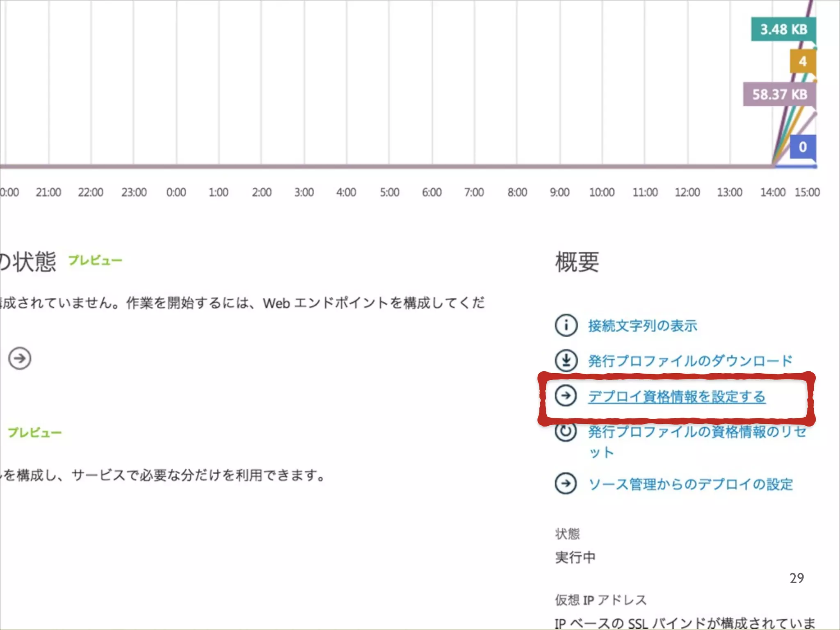
Task: Click the gray circled arrow on left
Action: (x=20, y=358)
